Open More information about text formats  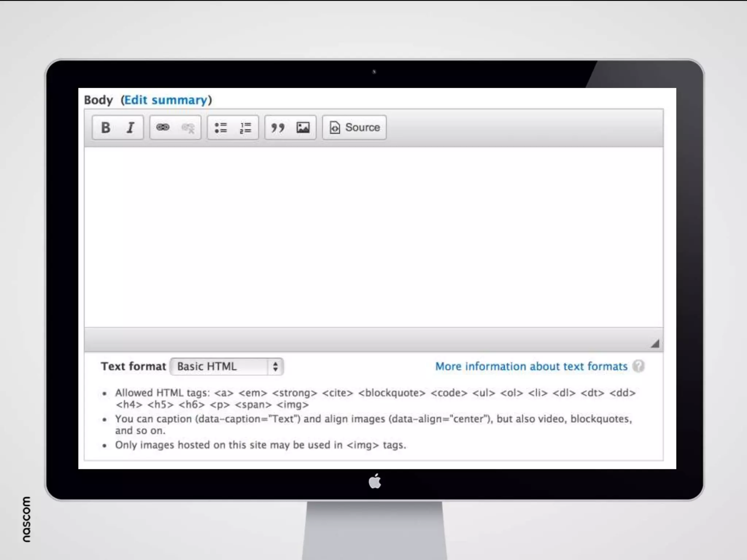pos(531,366)
